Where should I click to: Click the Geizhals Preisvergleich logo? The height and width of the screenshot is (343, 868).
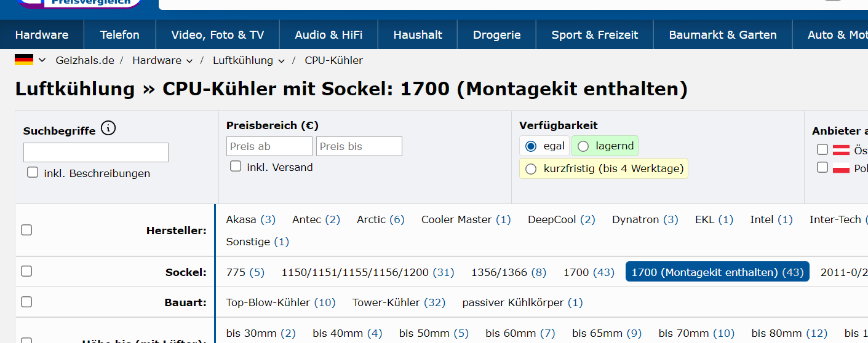pyautogui.click(x=81, y=4)
